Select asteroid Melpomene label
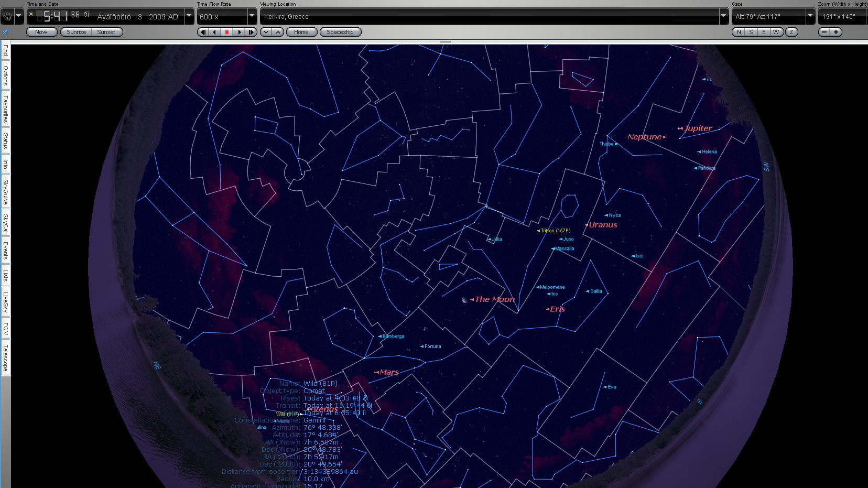 pyautogui.click(x=552, y=287)
